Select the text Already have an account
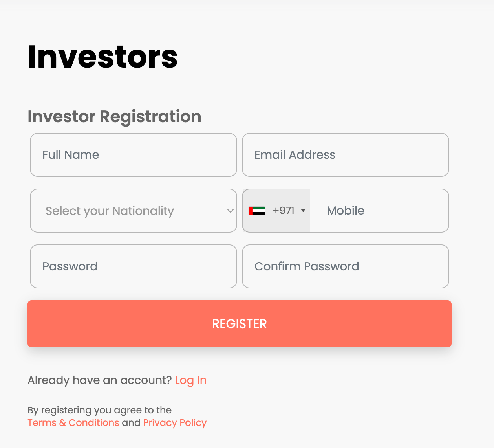This screenshot has height=448, width=494. (x=99, y=380)
